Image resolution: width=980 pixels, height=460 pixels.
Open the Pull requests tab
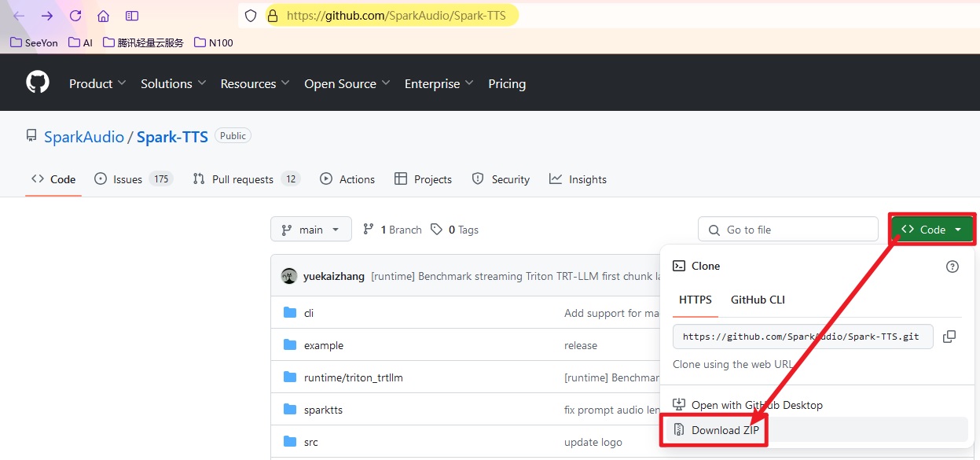[247, 179]
